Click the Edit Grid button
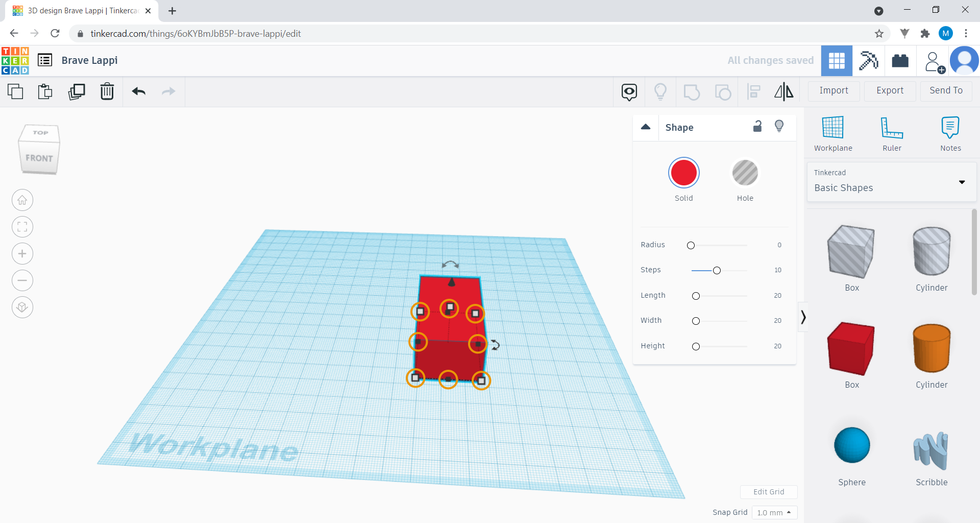The width and height of the screenshot is (980, 523). pos(769,492)
